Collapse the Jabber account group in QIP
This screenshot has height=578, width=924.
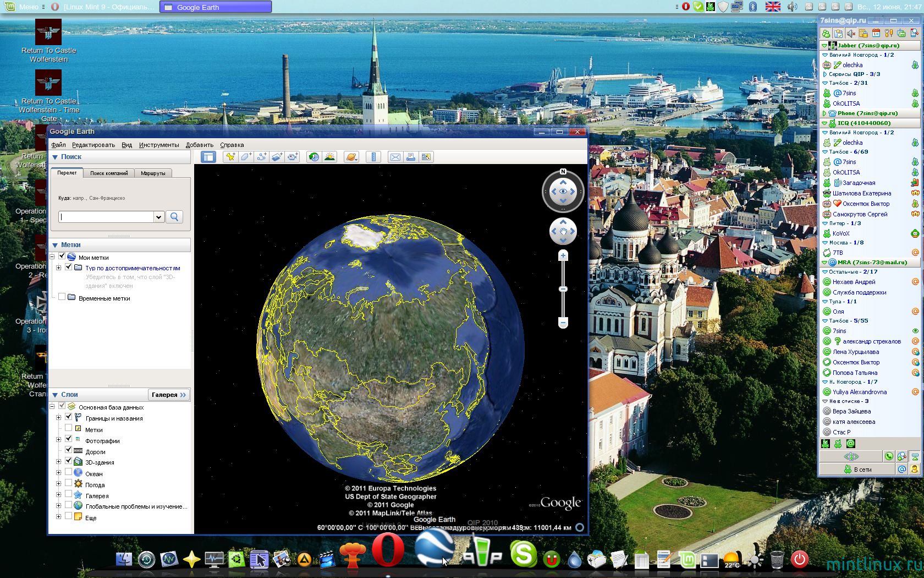pyautogui.click(x=824, y=46)
